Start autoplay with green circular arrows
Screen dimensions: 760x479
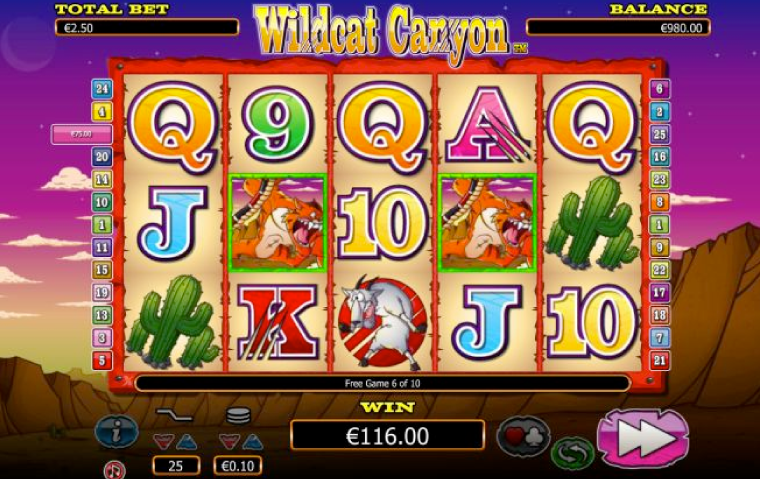tap(573, 453)
